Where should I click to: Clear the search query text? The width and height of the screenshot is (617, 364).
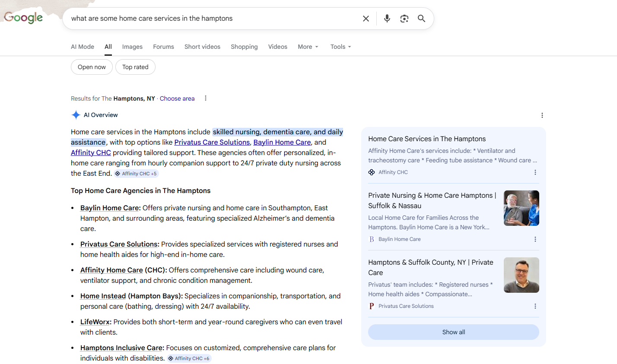click(x=366, y=19)
